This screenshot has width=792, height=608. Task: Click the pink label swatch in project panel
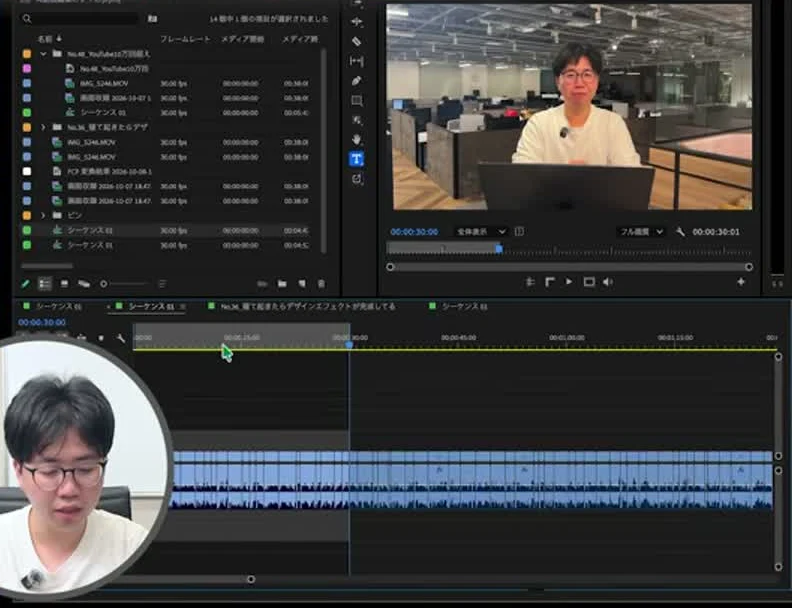point(27,68)
